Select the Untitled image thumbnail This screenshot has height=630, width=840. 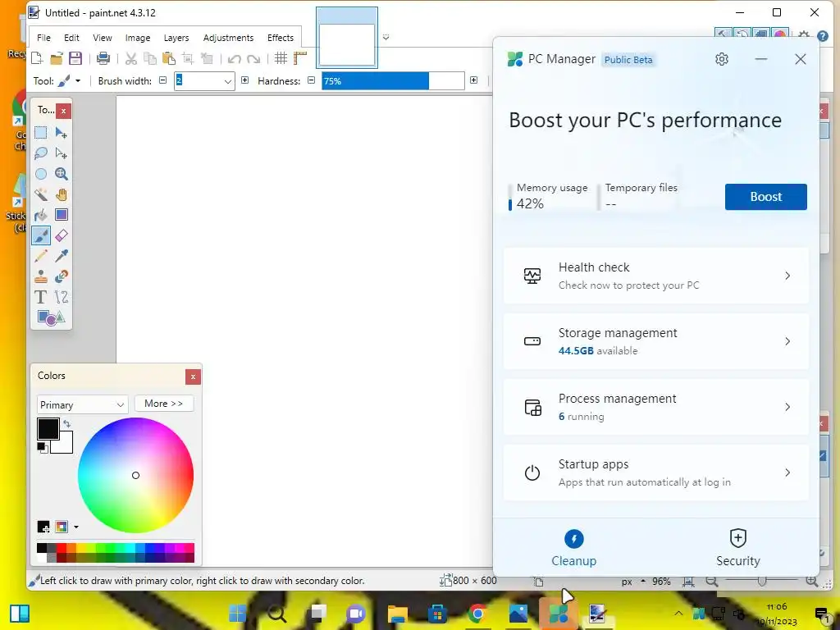[x=347, y=38]
